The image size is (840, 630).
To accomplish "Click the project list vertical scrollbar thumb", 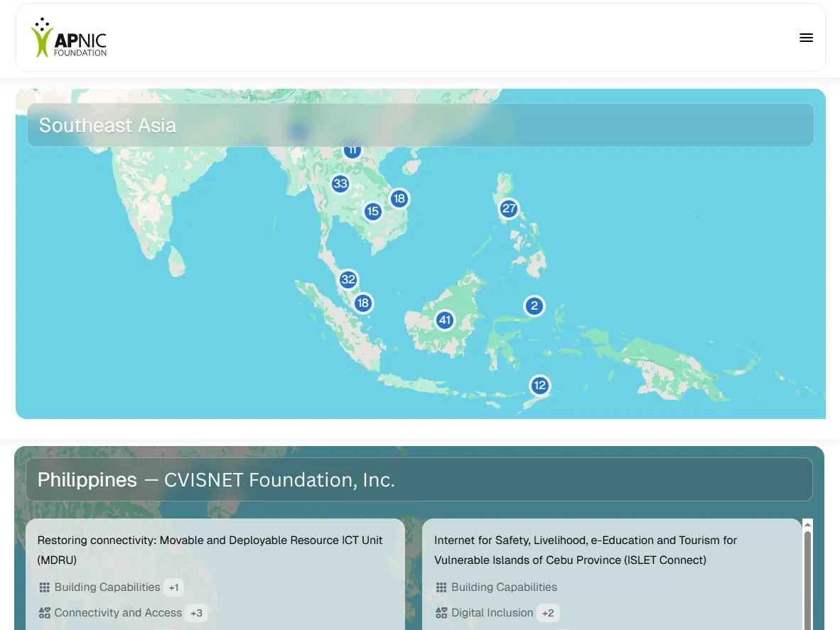I will pyautogui.click(x=807, y=580).
